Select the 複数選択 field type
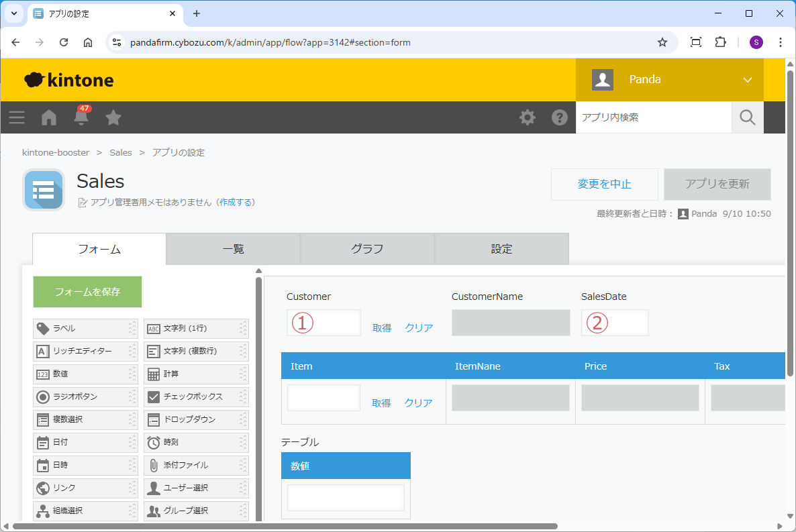Screen dimensions: 796x532 coord(85,419)
